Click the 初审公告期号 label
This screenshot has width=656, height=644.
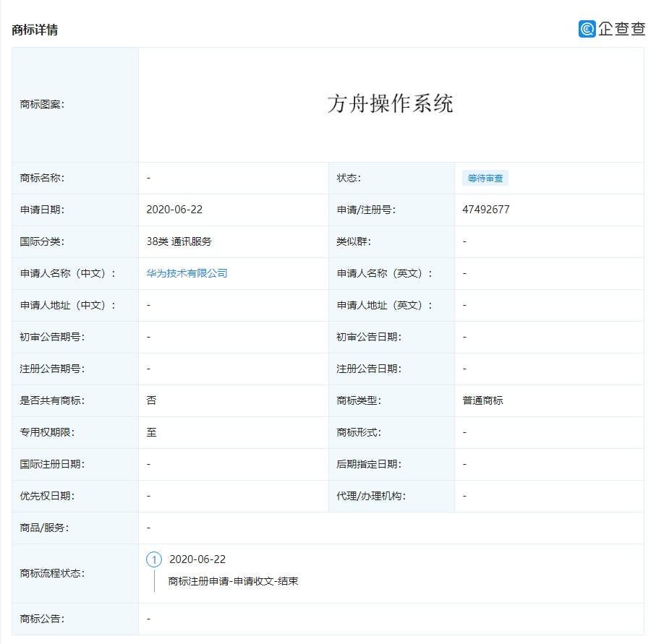pos(52,337)
